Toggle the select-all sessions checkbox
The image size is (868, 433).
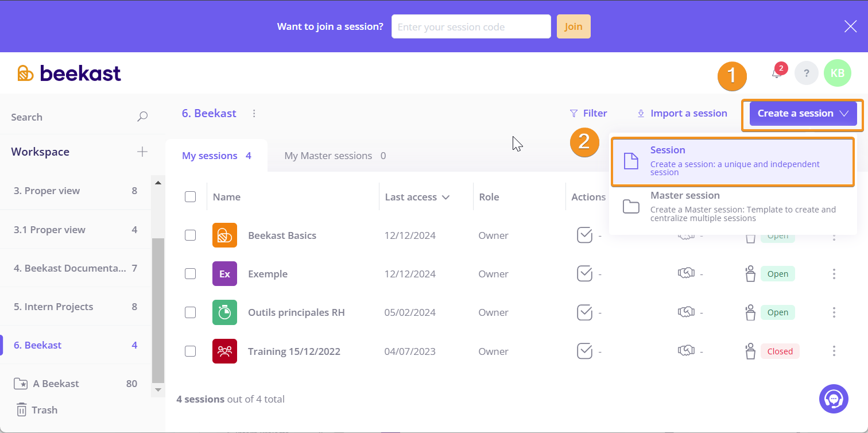[190, 197]
